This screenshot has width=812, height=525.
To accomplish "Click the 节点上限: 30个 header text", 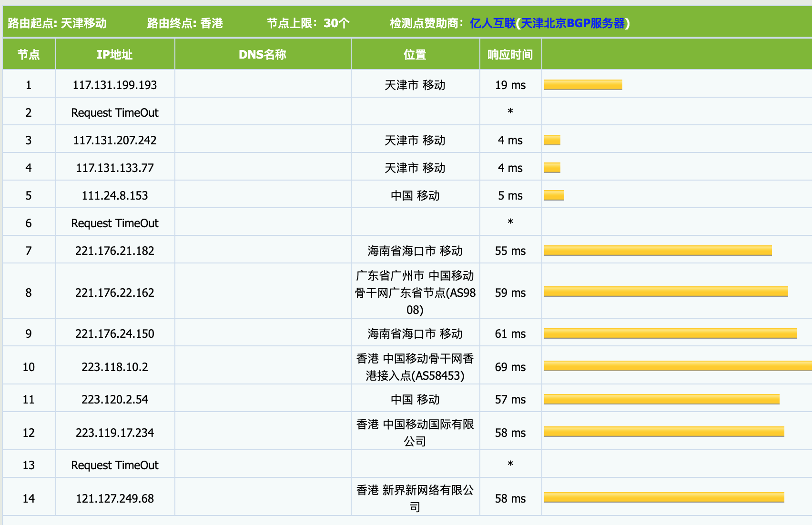I will pyautogui.click(x=307, y=22).
